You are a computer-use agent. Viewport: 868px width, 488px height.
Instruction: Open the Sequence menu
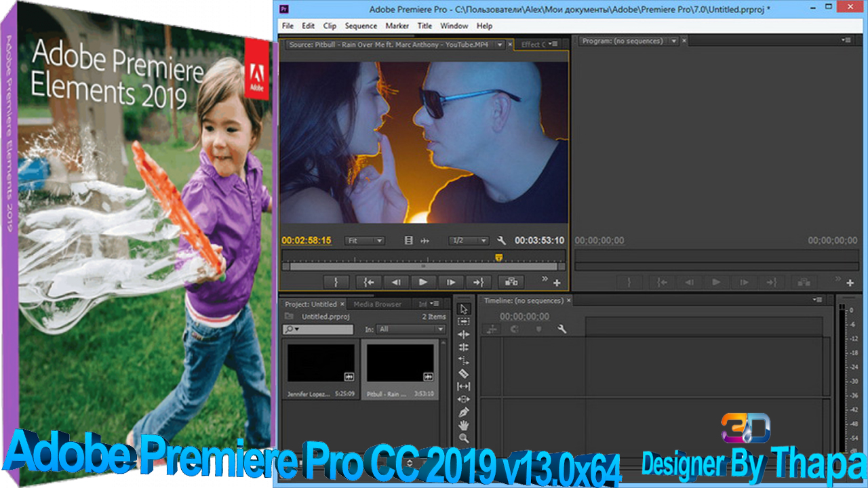[x=361, y=26]
